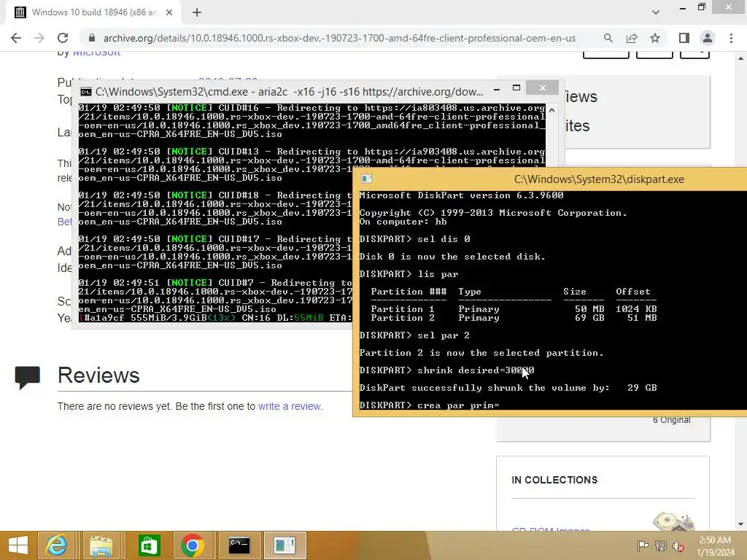Click 'DISKPART> crea par prim=' prompt line
The height and width of the screenshot is (560, 747).
pyautogui.click(x=429, y=405)
